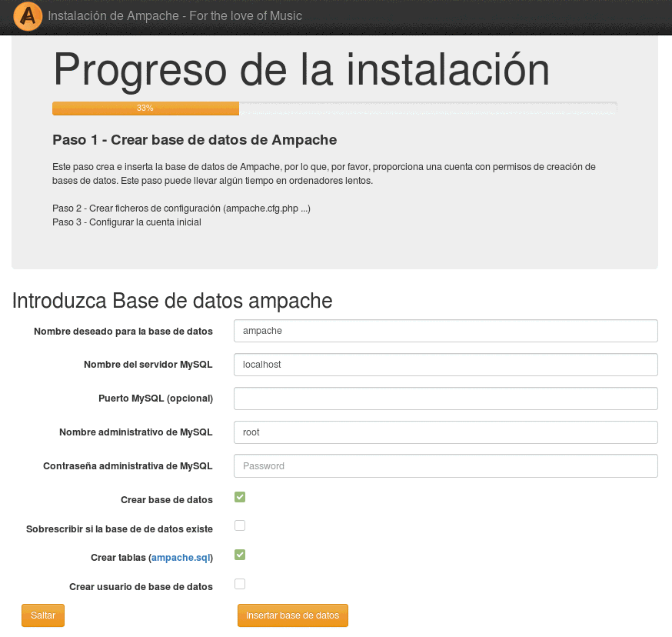Click the 33% installation progress bar
The width and height of the screenshot is (672, 637).
334,108
